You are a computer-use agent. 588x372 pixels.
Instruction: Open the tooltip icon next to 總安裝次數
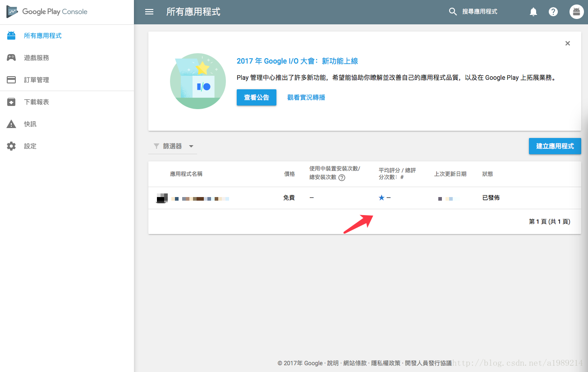click(342, 178)
